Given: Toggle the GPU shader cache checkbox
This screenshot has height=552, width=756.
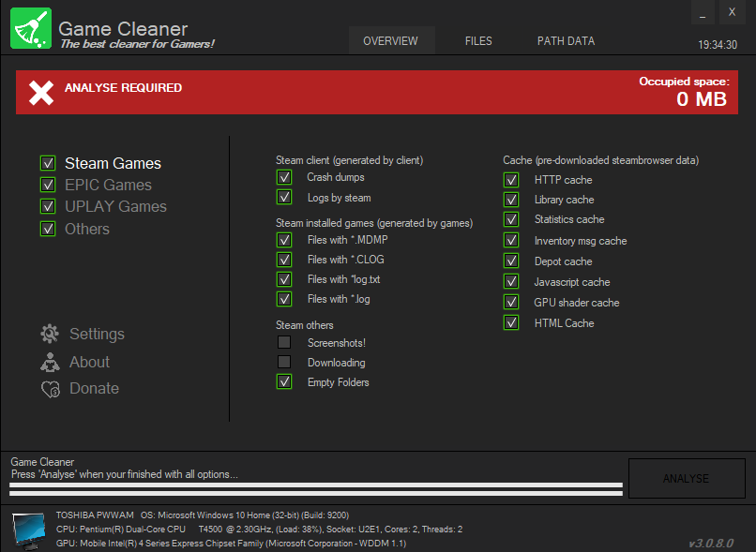Looking at the screenshot, I should click(511, 302).
